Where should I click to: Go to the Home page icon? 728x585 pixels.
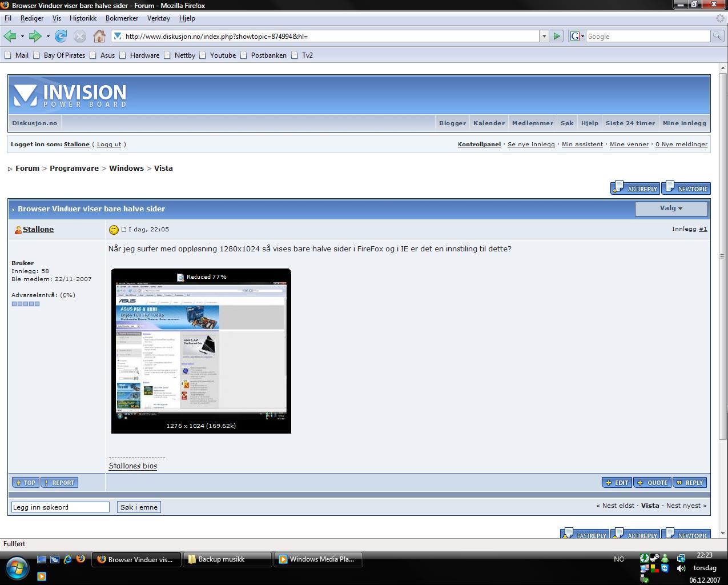(x=99, y=36)
